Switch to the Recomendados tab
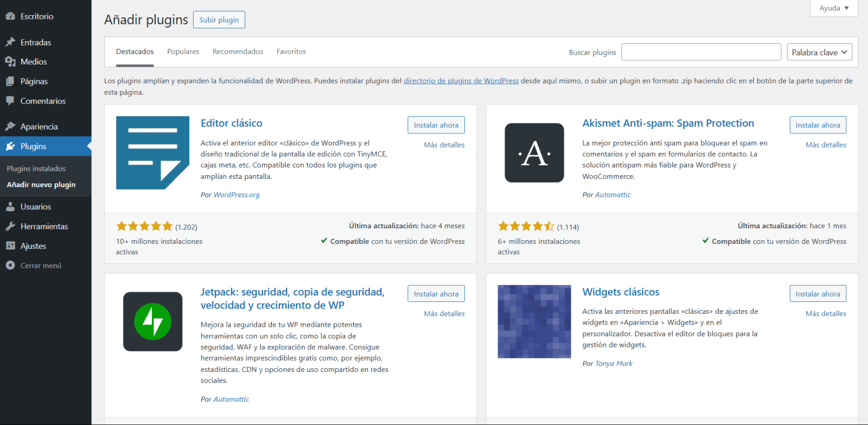 (238, 51)
